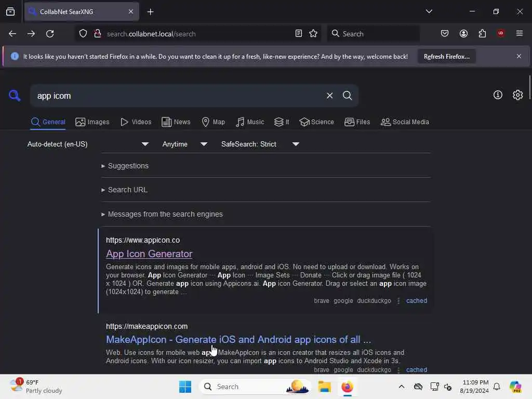Go back to the previous page
The width and height of the screenshot is (532, 399).
click(x=12, y=34)
